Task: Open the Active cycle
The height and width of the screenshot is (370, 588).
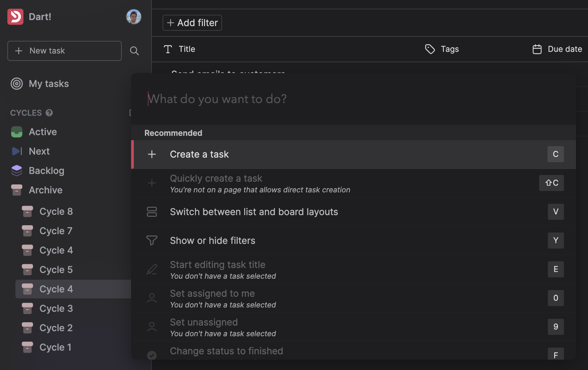Action: (43, 132)
